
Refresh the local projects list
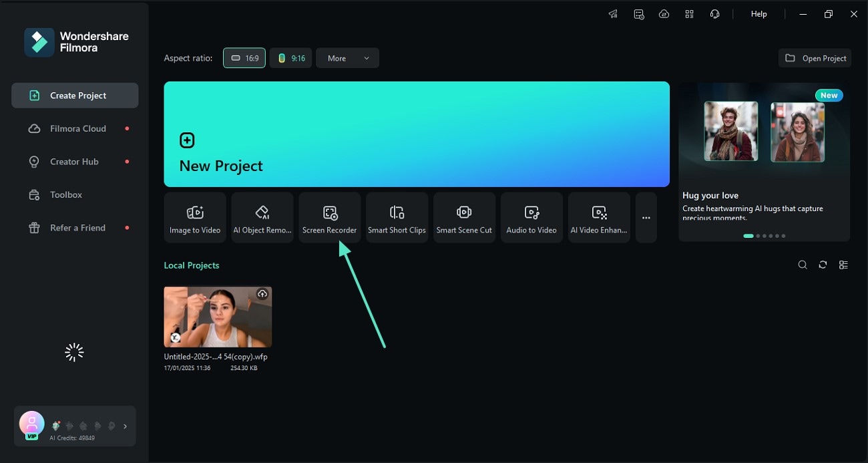823,265
